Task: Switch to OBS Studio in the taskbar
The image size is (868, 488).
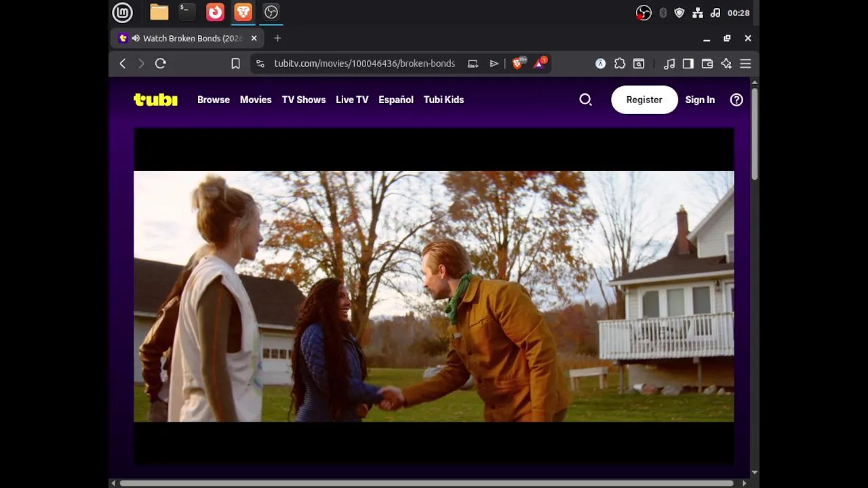Action: click(271, 12)
